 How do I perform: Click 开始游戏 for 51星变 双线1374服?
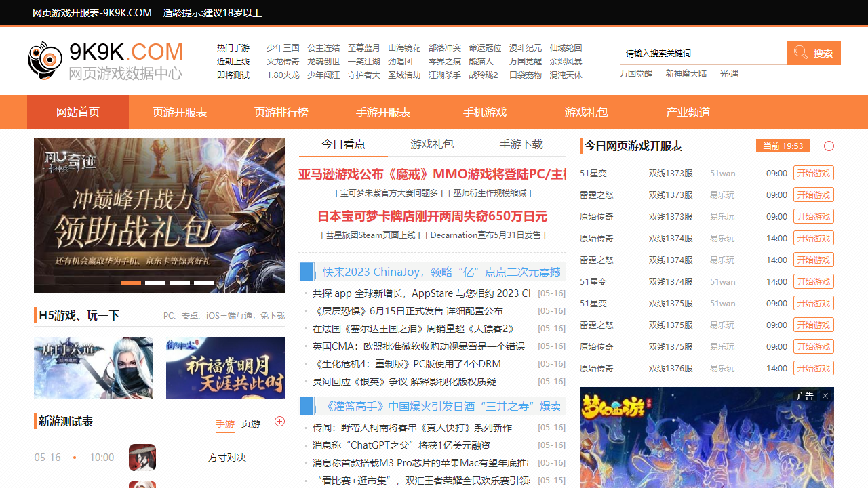(814, 281)
